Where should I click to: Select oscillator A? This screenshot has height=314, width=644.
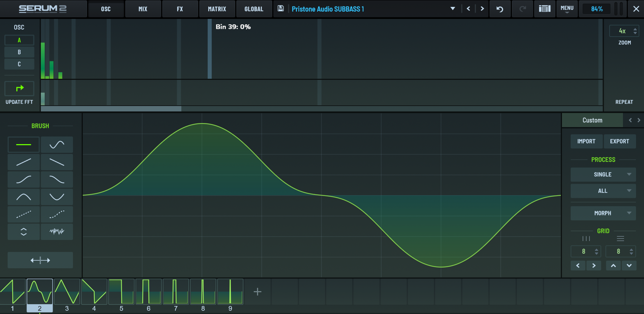tap(19, 40)
